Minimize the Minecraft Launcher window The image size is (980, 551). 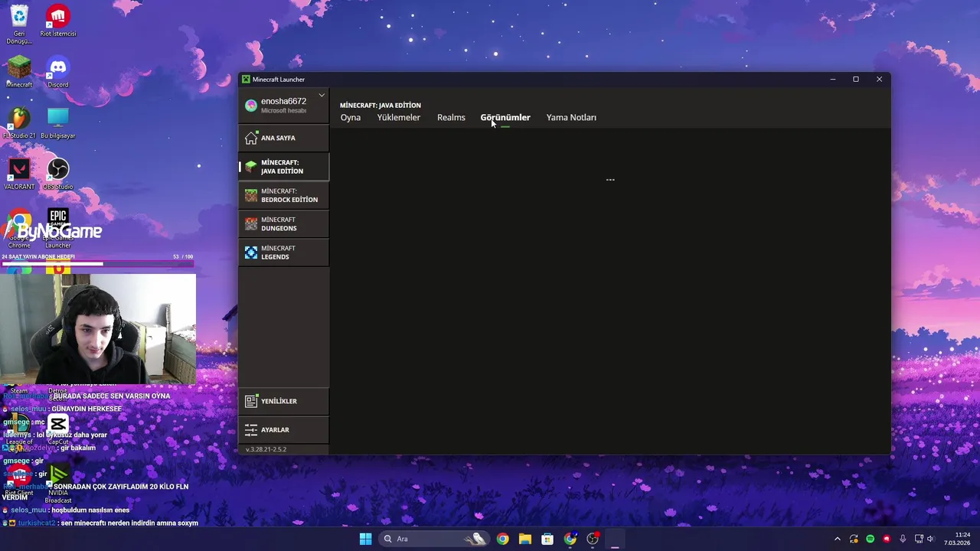coord(833,79)
